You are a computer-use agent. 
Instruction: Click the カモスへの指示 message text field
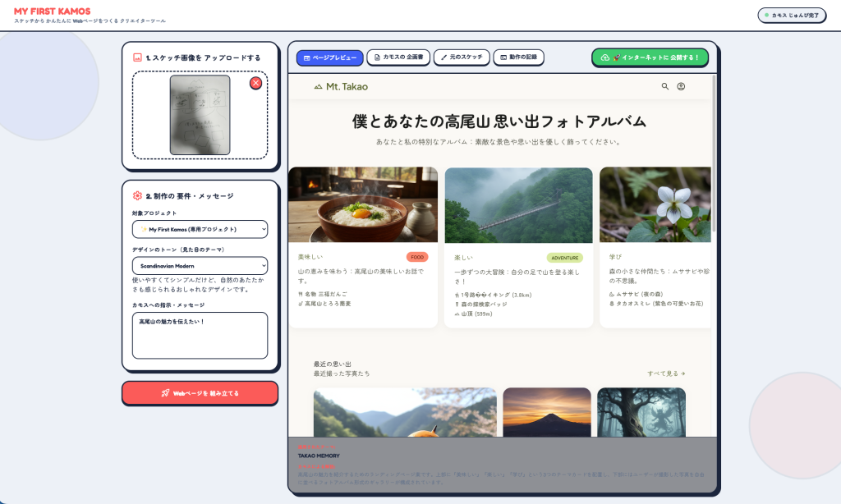coord(200,336)
